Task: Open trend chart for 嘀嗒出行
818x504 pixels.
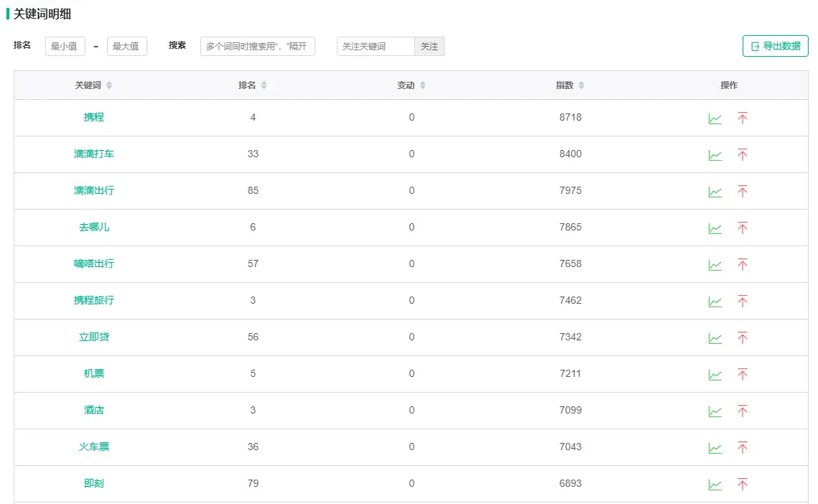Action: [x=715, y=264]
